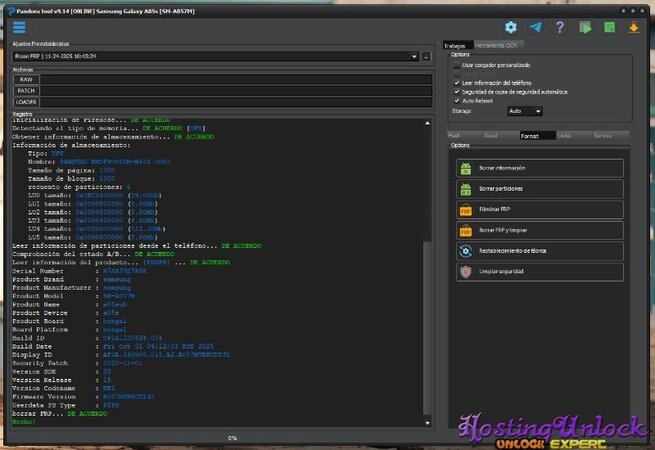Viewport: 655px width, 450px height.
Task: Open settings via the gear icon
Action: tap(511, 28)
